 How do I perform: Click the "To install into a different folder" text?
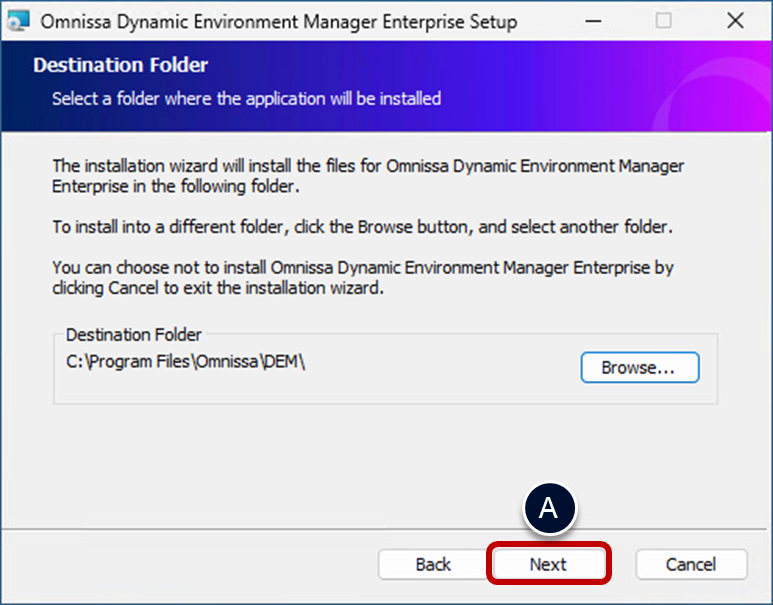pos(362,227)
